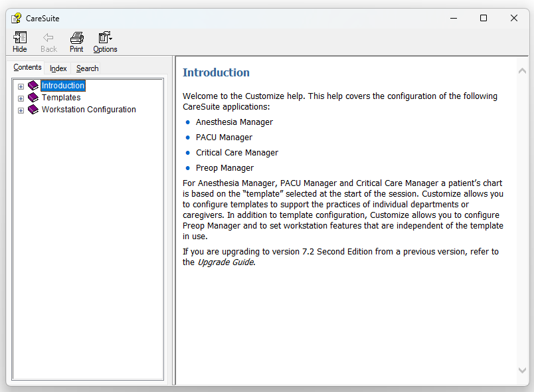Click the purple book icon beside Introduction

pyautogui.click(x=33, y=85)
